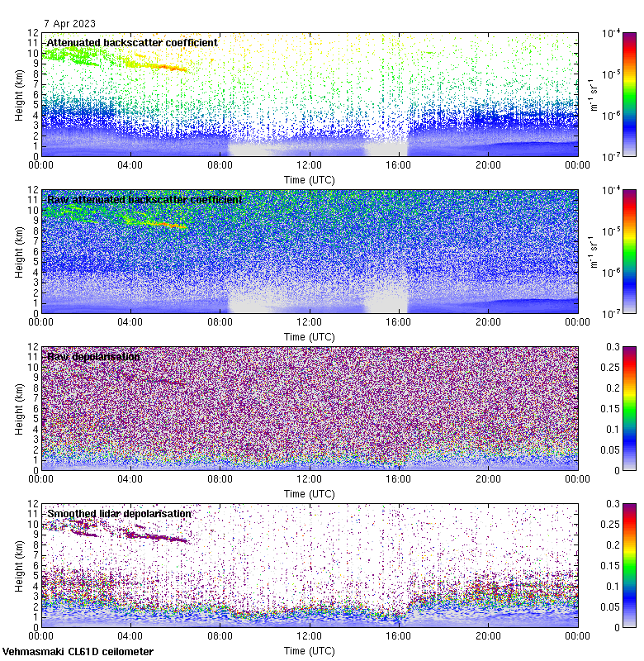Click the "Raw attenuated backscatter coefficient" title

pos(144,199)
